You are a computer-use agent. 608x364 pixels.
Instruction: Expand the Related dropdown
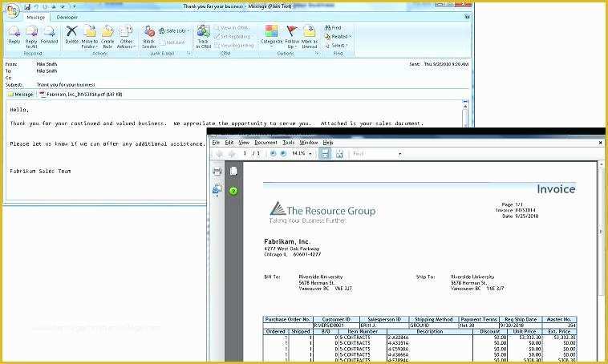(338, 36)
